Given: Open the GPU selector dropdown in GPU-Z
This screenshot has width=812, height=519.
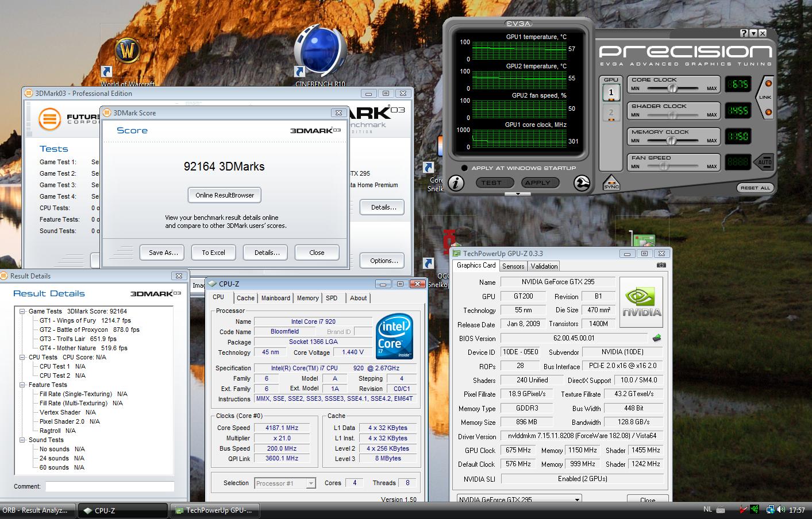Looking at the screenshot, I should 577,499.
